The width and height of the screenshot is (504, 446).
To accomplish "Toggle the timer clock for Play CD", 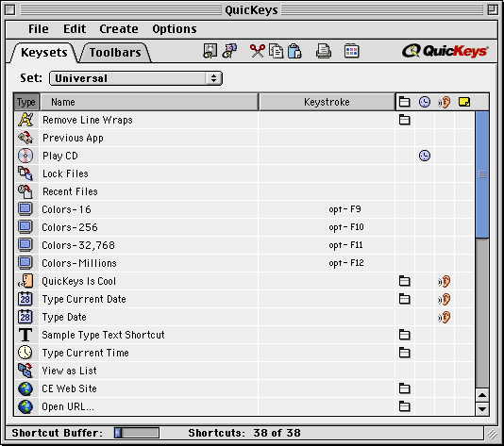I will (425, 156).
